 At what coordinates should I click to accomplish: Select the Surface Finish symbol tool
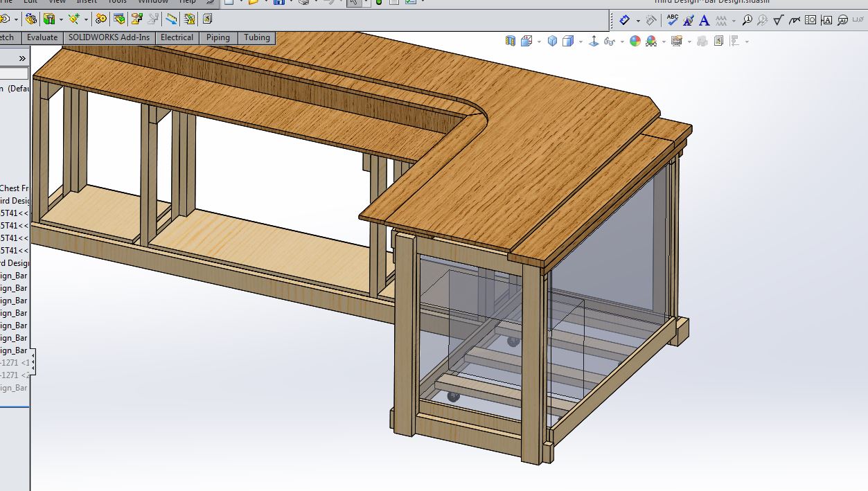pos(778,21)
